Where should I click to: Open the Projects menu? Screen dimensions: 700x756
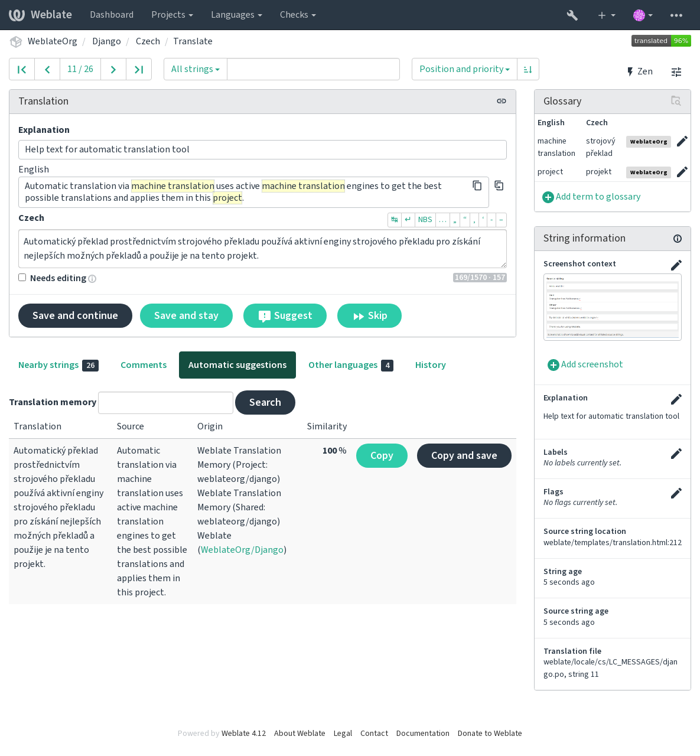pos(172,15)
